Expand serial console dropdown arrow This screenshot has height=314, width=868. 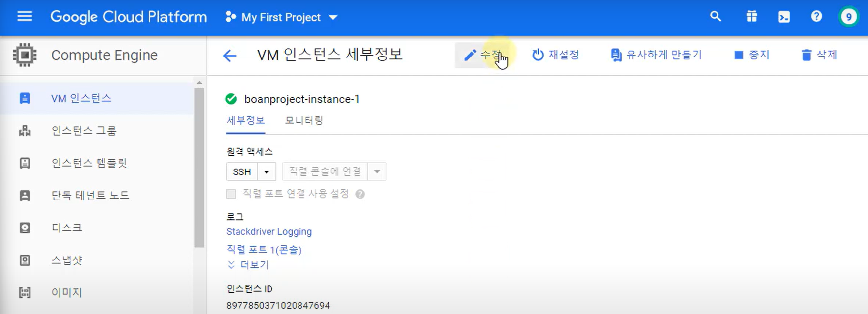(x=377, y=171)
